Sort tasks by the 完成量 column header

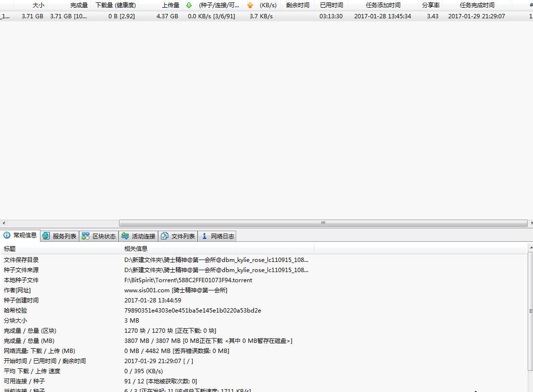click(79, 5)
